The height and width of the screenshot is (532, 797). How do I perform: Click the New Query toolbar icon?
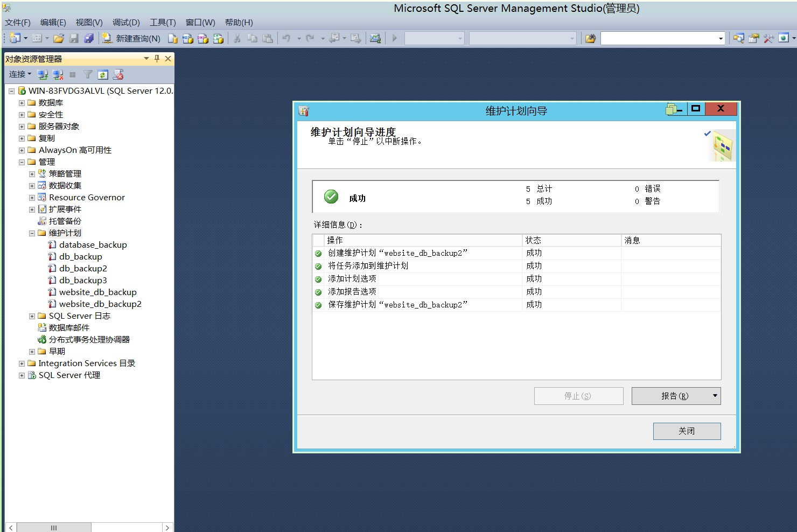coord(132,38)
